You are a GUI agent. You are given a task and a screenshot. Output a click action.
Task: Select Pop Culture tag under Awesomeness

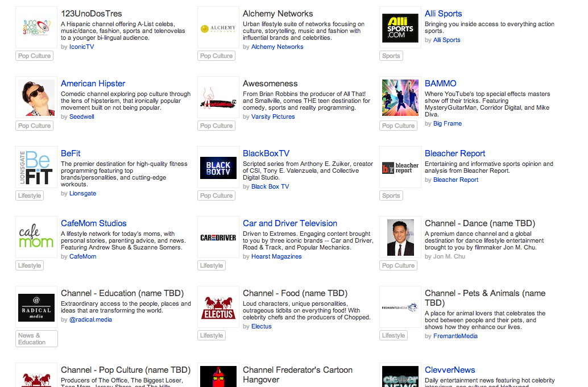click(x=216, y=126)
